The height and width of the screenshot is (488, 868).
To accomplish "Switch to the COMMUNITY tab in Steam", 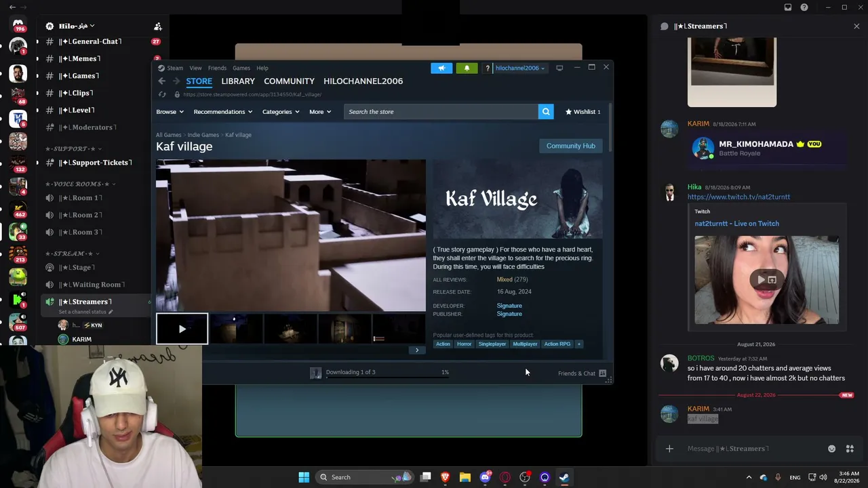I will [289, 81].
